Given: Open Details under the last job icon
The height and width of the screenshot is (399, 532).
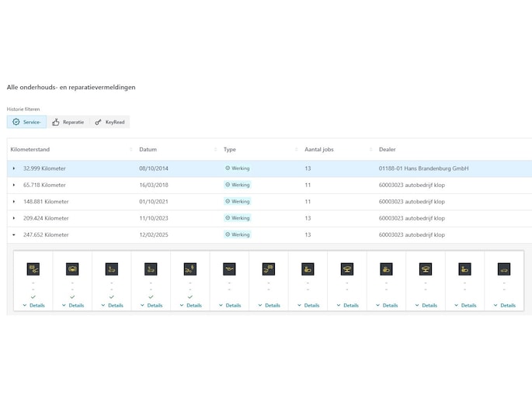Looking at the screenshot, I should coord(505,305).
